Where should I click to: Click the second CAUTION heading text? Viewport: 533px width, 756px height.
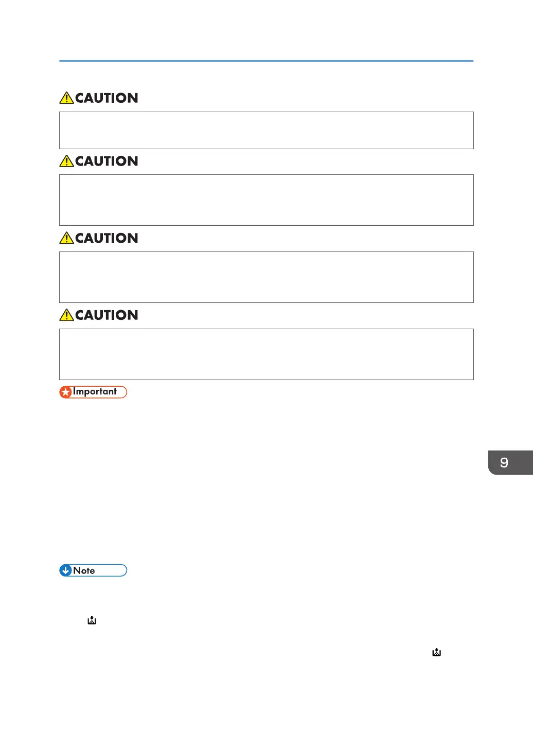click(x=106, y=161)
